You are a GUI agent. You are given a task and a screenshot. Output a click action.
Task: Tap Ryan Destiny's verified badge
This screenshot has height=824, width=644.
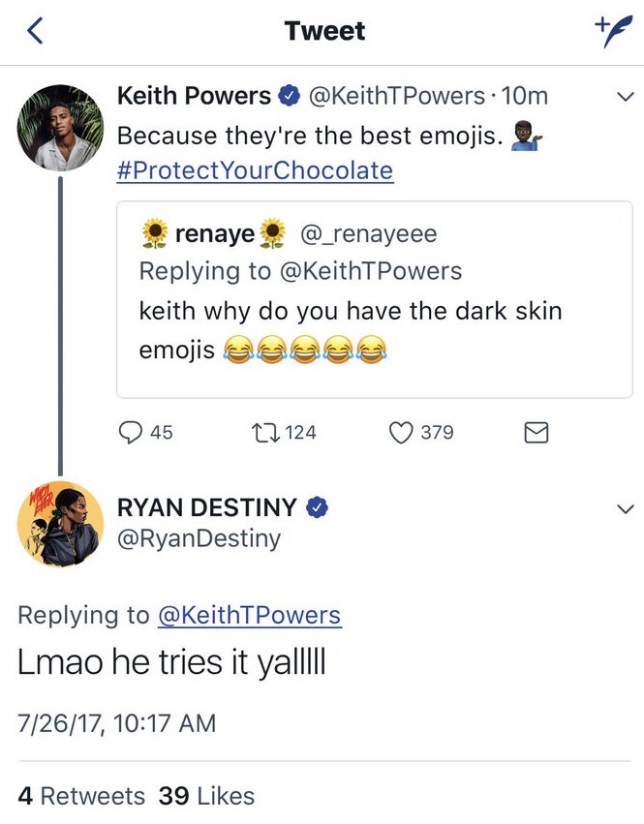pos(316,506)
